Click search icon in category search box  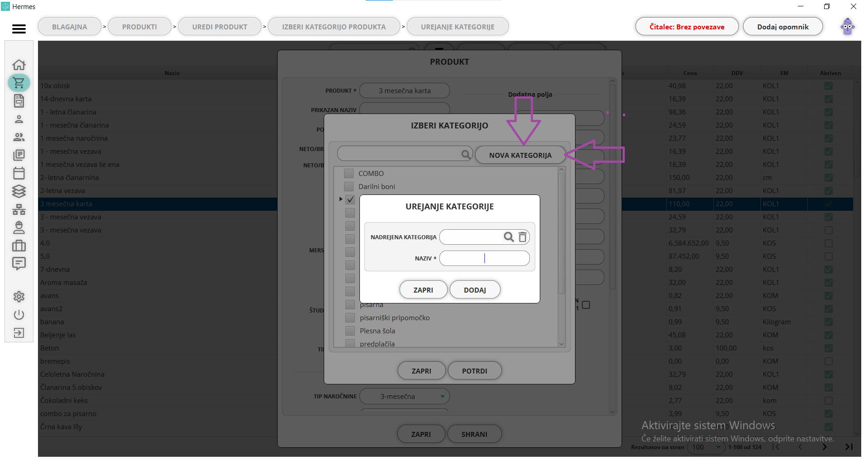(x=466, y=155)
